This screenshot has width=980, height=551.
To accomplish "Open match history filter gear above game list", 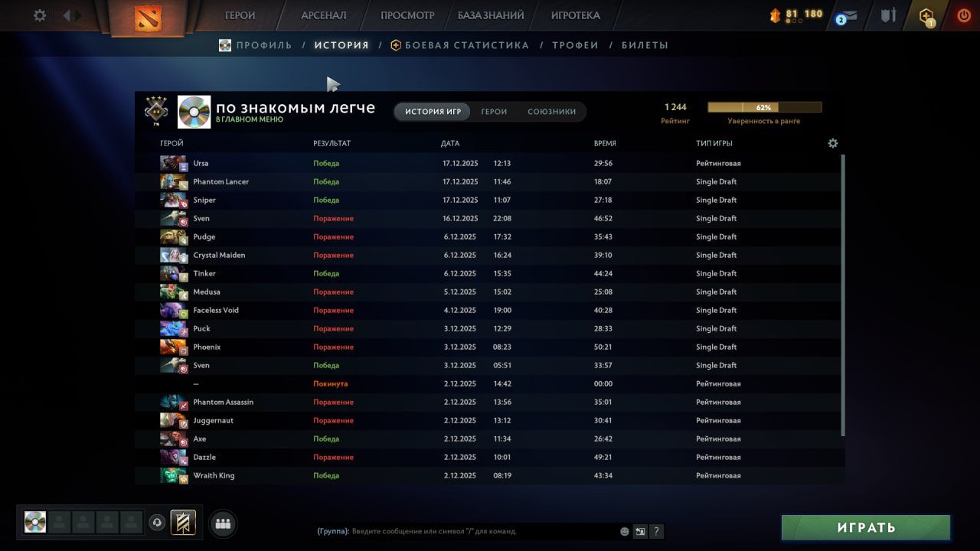I will (833, 143).
